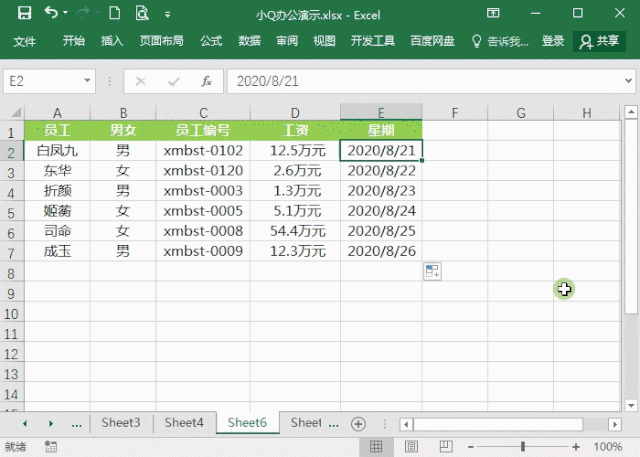Click zoom out minus button
Screen dimensions: 640x457
coord(471,447)
